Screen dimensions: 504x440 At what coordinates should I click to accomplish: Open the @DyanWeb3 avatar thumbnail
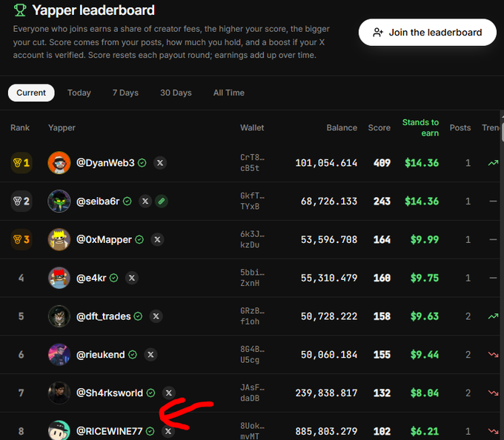[59, 163]
